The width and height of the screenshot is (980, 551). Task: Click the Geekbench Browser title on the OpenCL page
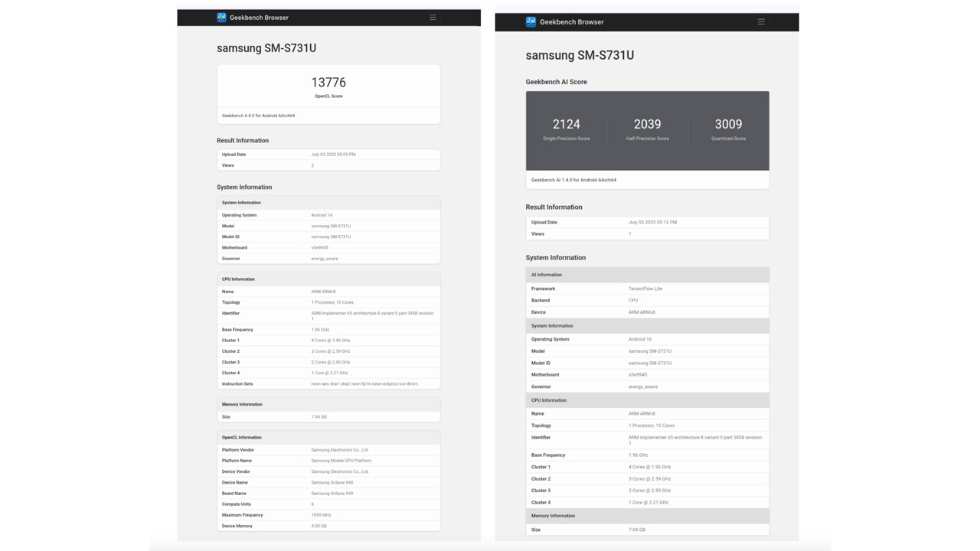point(259,17)
